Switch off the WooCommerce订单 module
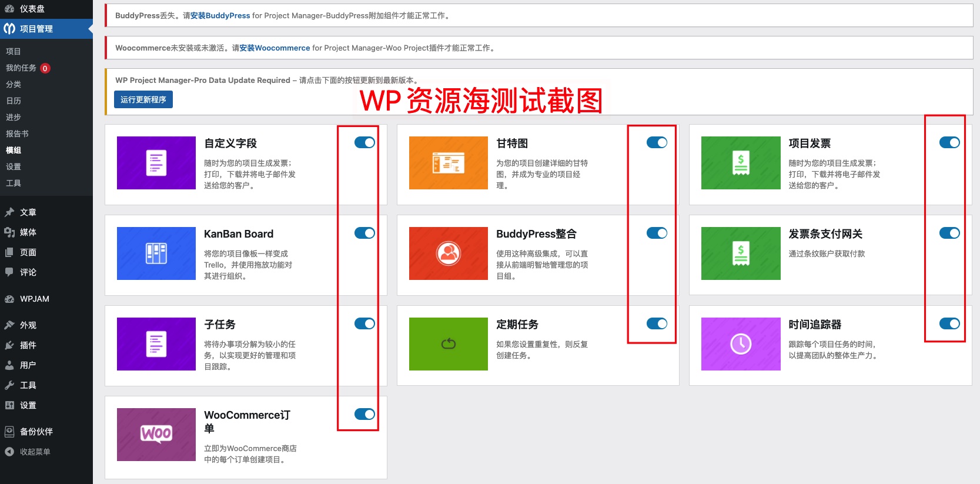 pyautogui.click(x=364, y=414)
